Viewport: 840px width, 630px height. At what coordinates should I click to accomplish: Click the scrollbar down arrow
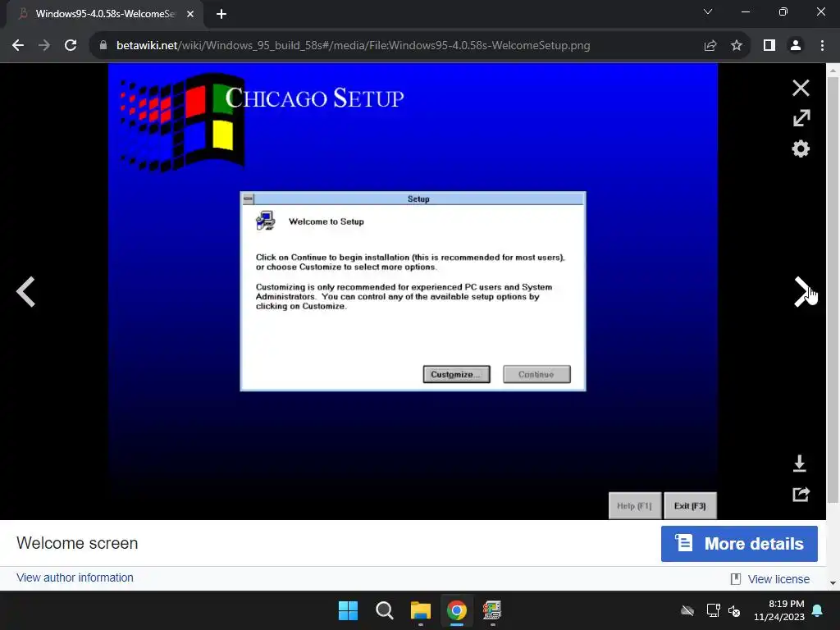pyautogui.click(x=833, y=583)
